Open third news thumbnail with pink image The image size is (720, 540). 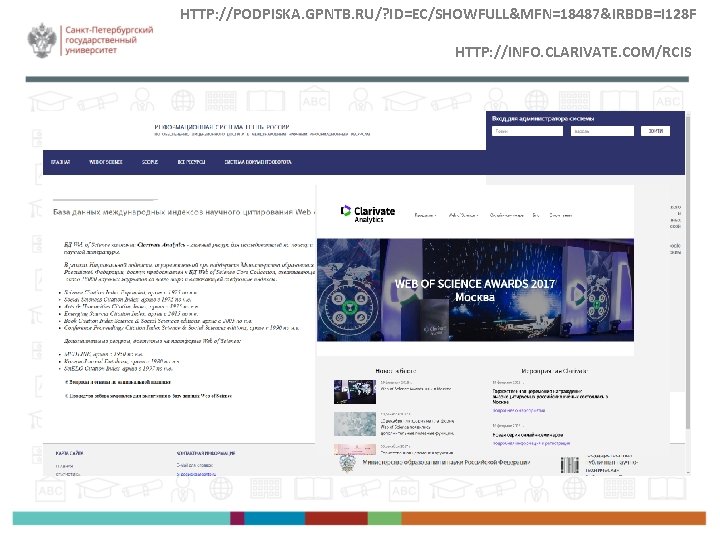(355, 449)
